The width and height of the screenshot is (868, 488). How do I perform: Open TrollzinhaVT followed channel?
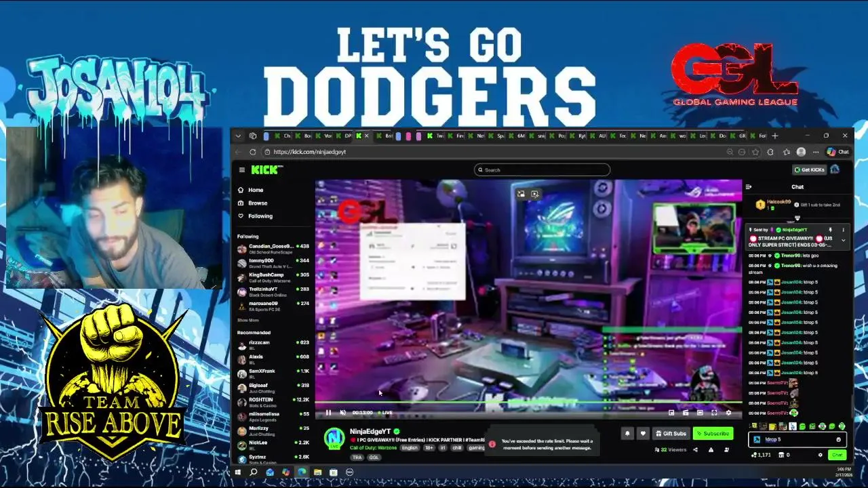point(273,291)
